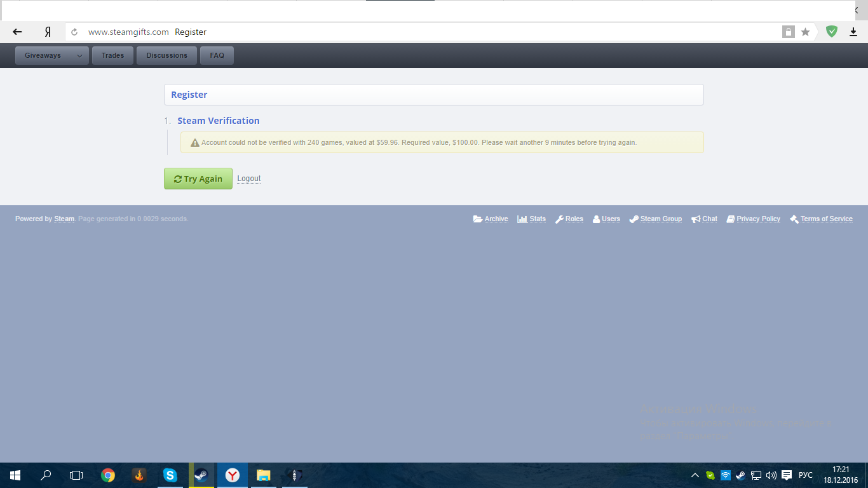Viewport: 868px width, 488px height.
Task: Open the Action Center notifications icon
Action: coord(787,475)
